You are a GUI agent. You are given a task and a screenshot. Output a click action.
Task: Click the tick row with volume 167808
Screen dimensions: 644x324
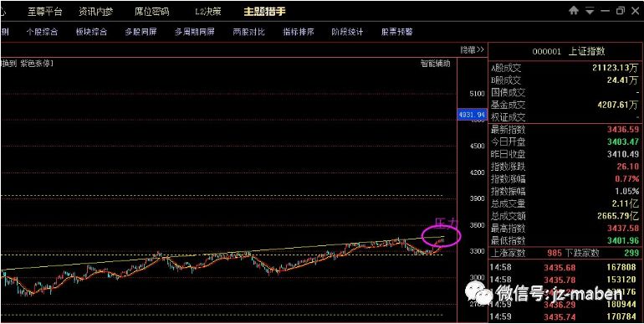coord(564,267)
